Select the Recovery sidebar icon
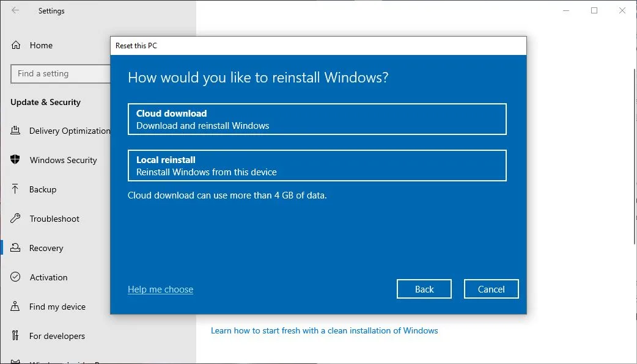Screen dimensions: 637x364 [16, 248]
